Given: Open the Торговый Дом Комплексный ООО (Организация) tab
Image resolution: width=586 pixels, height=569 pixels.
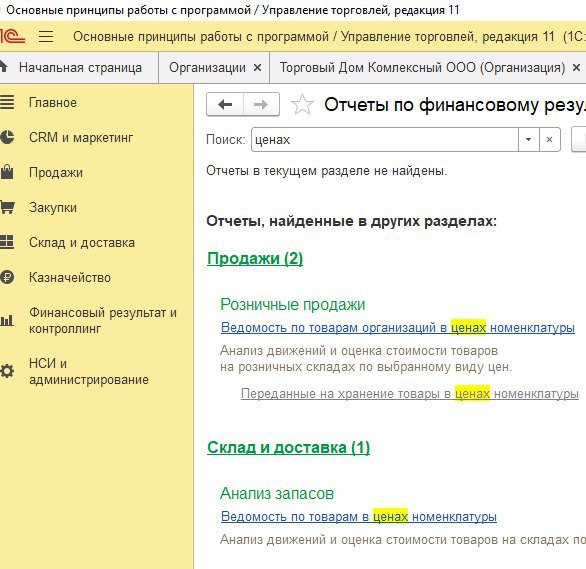Looking at the screenshot, I should pos(422,68).
